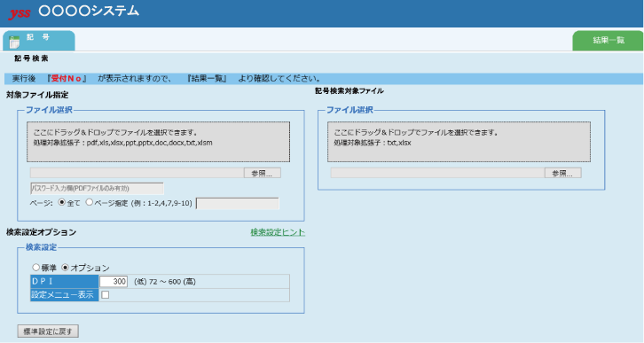Click the file path field in 記号検索対象ファイル

point(438,173)
